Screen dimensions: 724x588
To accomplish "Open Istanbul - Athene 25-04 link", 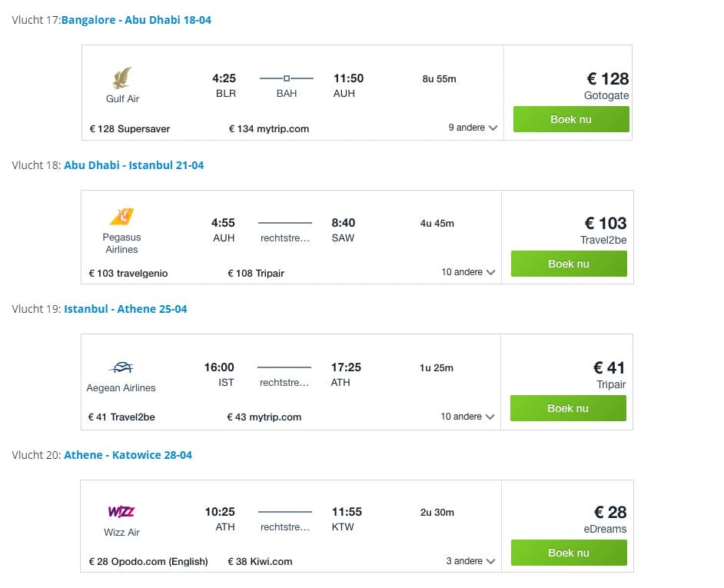I will 125,309.
